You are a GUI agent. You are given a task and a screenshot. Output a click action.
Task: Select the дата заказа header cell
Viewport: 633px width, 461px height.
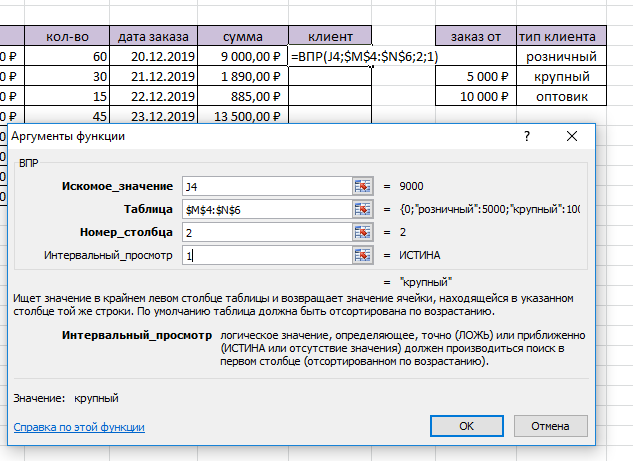click(x=153, y=36)
